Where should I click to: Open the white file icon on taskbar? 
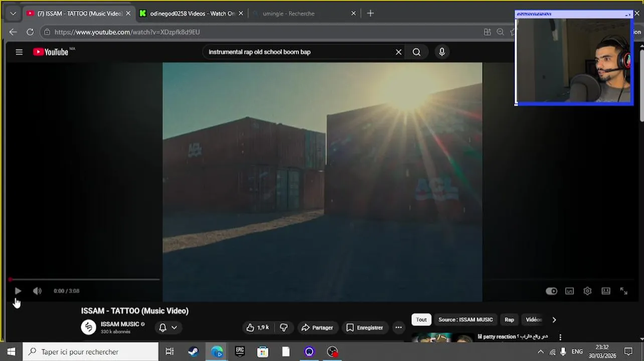(286, 352)
